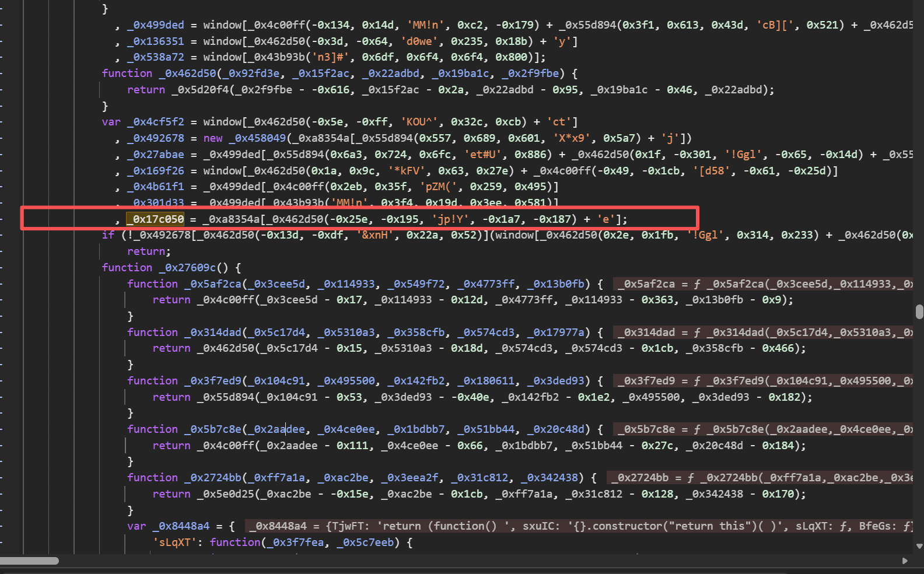This screenshot has height=574, width=924.
Task: Click the if keyword starting the condition
Action: (x=108, y=235)
